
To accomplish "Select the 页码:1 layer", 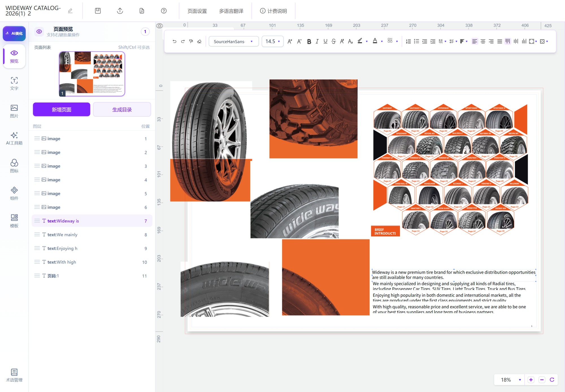I will (x=92, y=276).
